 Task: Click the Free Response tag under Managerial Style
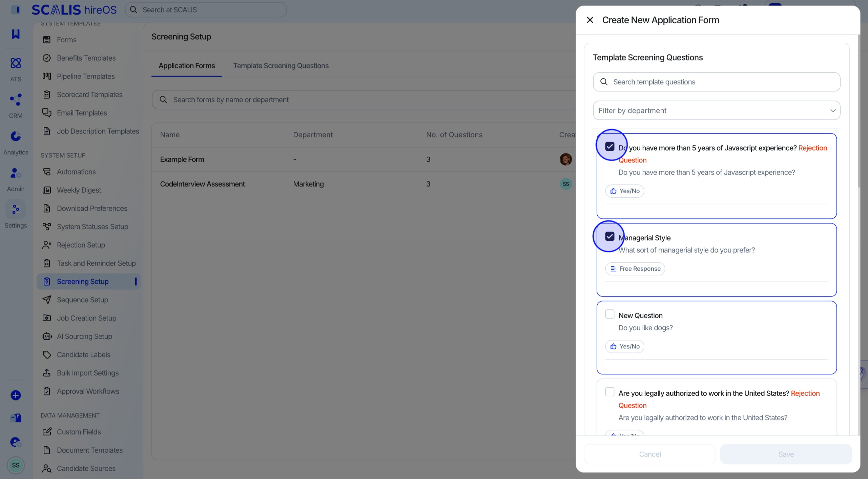click(635, 269)
